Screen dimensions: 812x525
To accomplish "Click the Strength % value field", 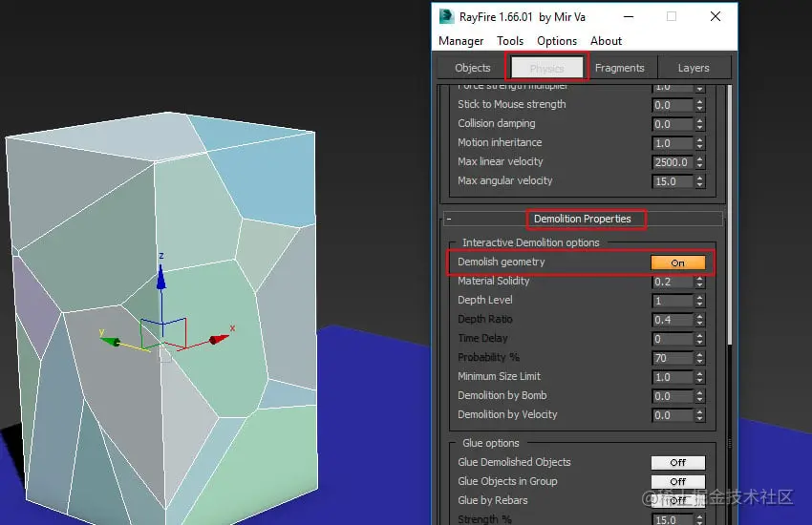I will point(673,519).
